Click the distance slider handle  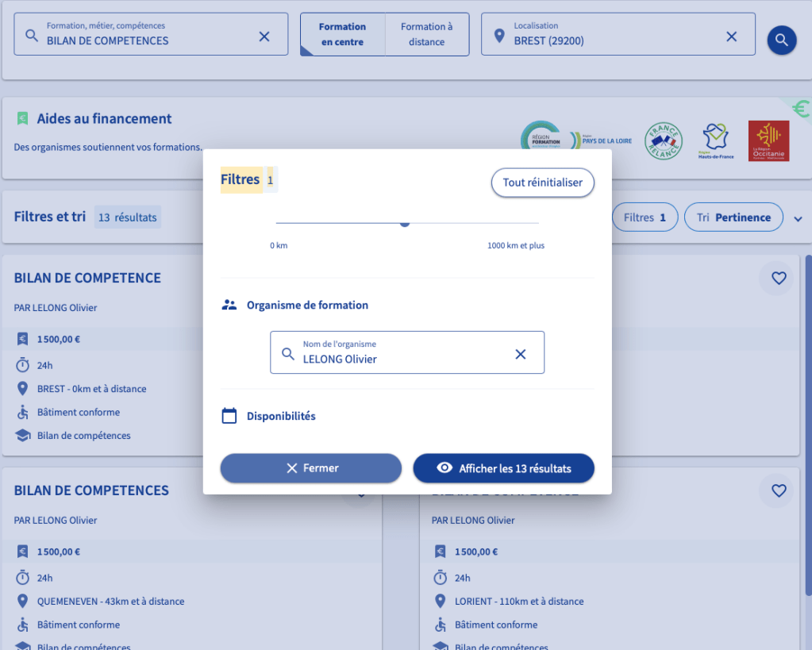405,224
